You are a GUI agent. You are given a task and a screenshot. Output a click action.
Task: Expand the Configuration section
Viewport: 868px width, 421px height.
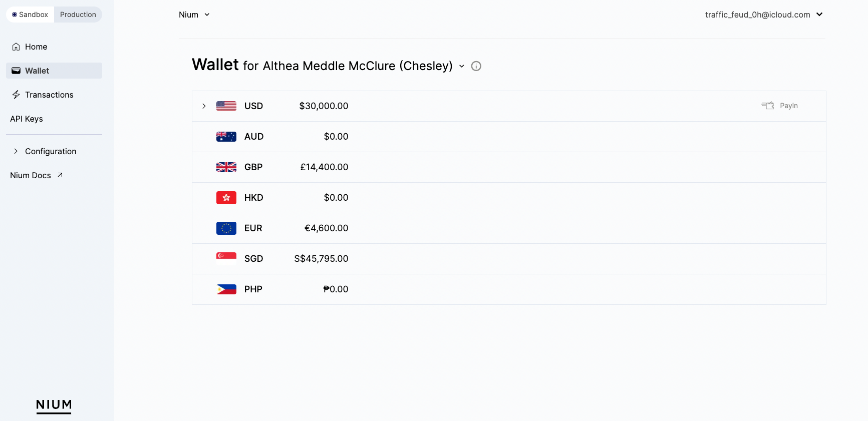tap(45, 151)
